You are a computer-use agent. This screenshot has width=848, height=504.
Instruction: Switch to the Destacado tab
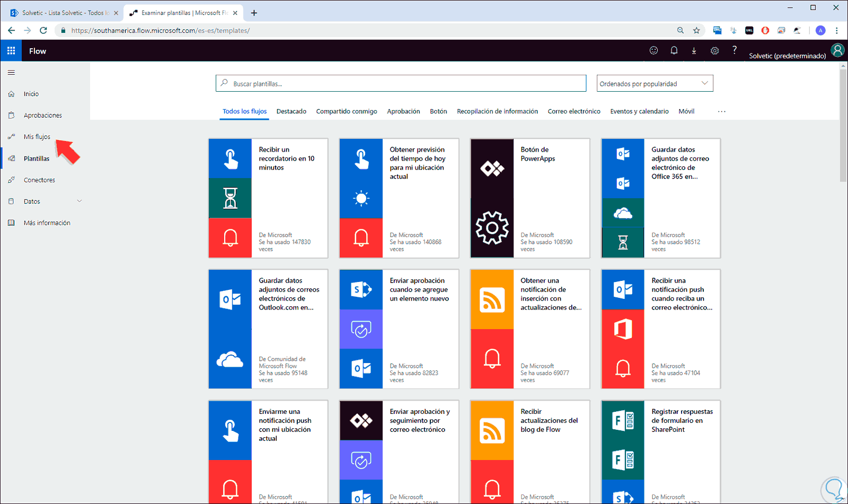tap(291, 111)
